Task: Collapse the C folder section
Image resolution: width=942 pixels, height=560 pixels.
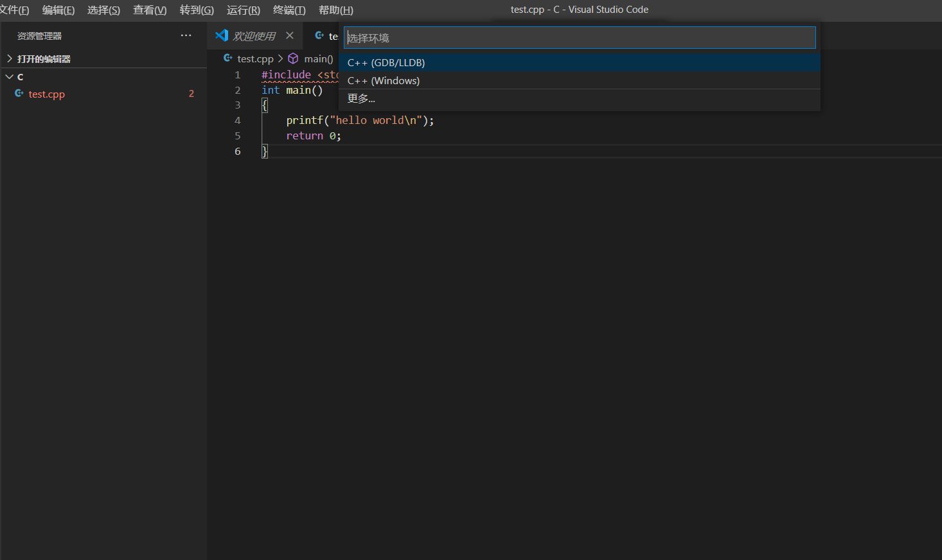Action: [x=103, y=76]
